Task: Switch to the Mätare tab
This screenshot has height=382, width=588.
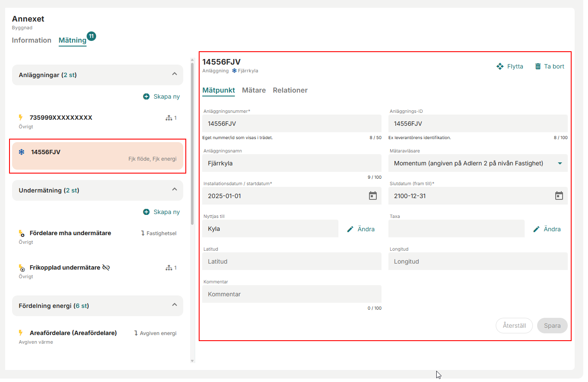Action: pos(254,90)
